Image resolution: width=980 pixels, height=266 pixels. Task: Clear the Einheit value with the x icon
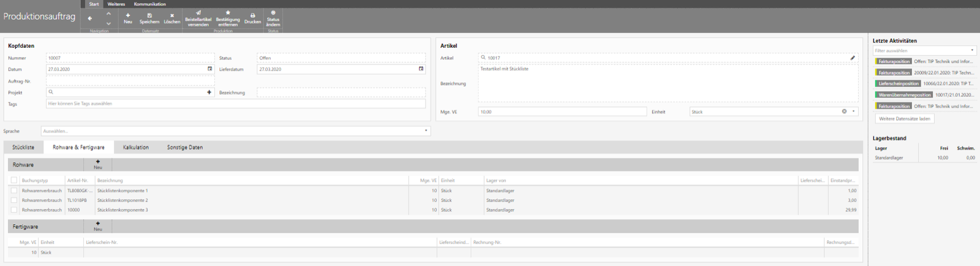(844, 112)
